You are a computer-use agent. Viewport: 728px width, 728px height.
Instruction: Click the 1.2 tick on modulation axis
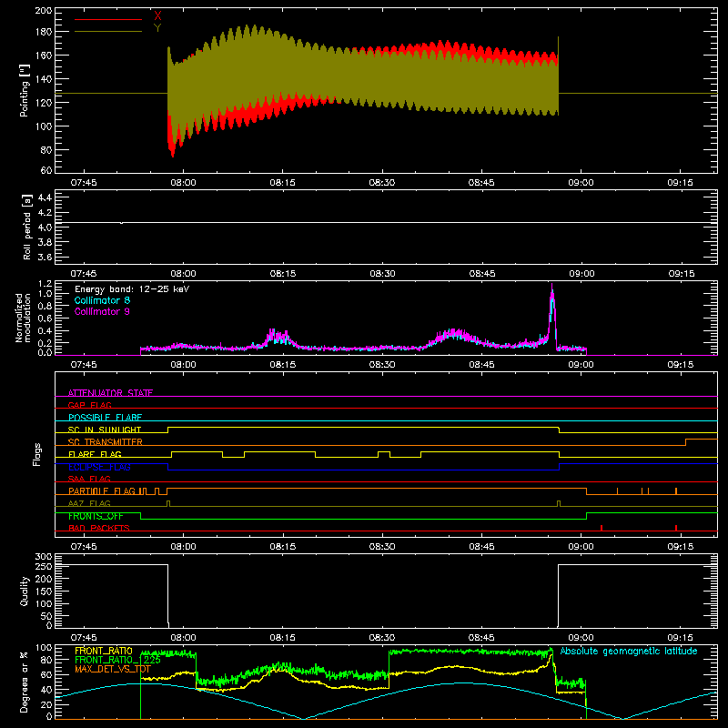45,283
